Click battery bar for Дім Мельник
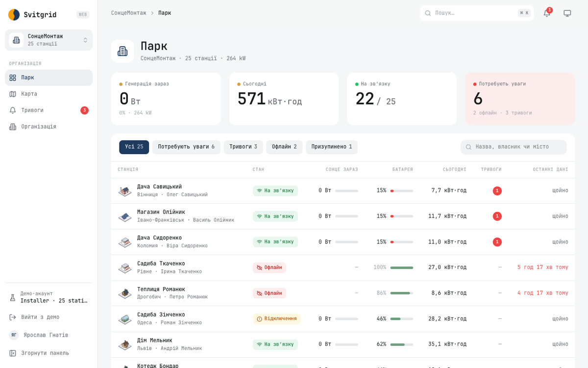 pos(402,344)
